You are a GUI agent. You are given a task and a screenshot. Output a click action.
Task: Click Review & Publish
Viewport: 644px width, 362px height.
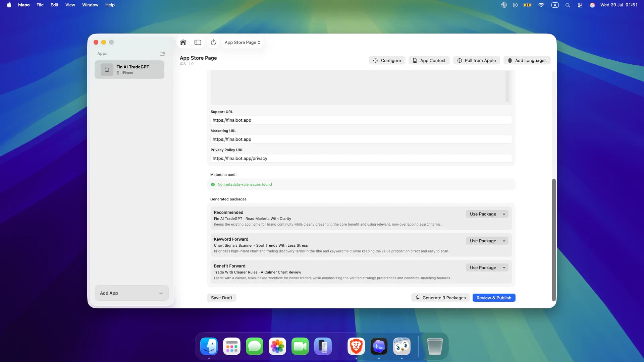click(494, 298)
